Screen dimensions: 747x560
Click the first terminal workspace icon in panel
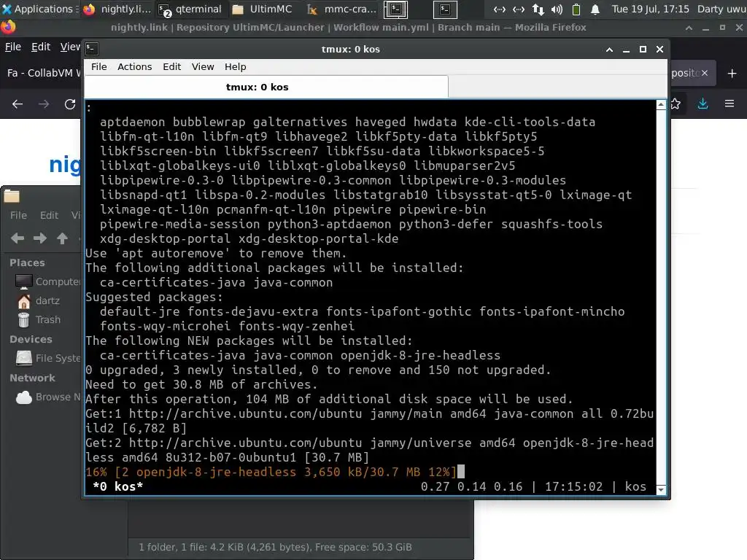pyautogui.click(x=396, y=9)
